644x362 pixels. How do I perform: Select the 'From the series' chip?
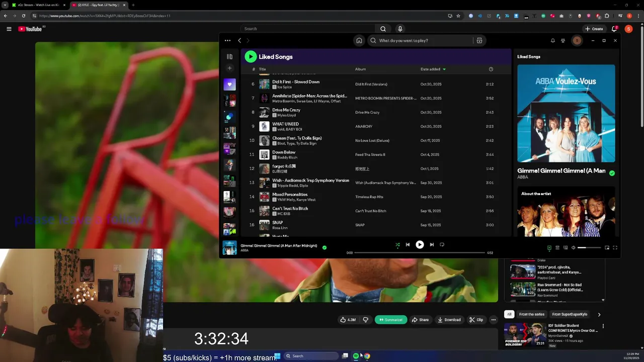[532, 314]
